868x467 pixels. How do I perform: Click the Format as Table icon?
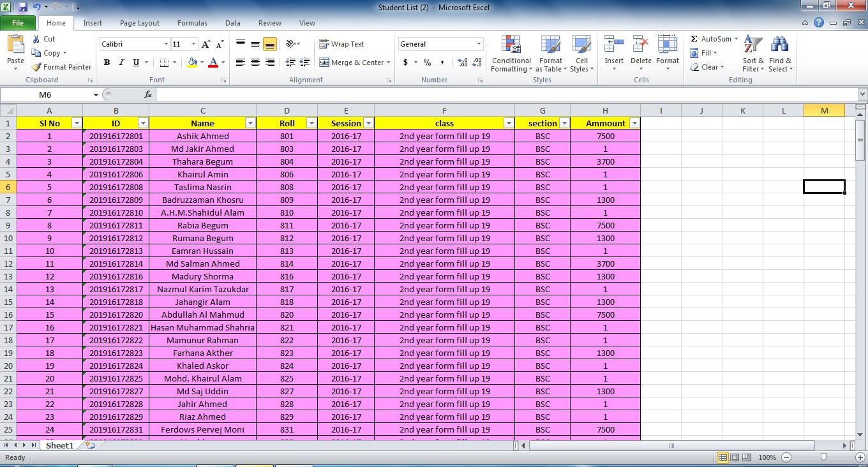550,54
